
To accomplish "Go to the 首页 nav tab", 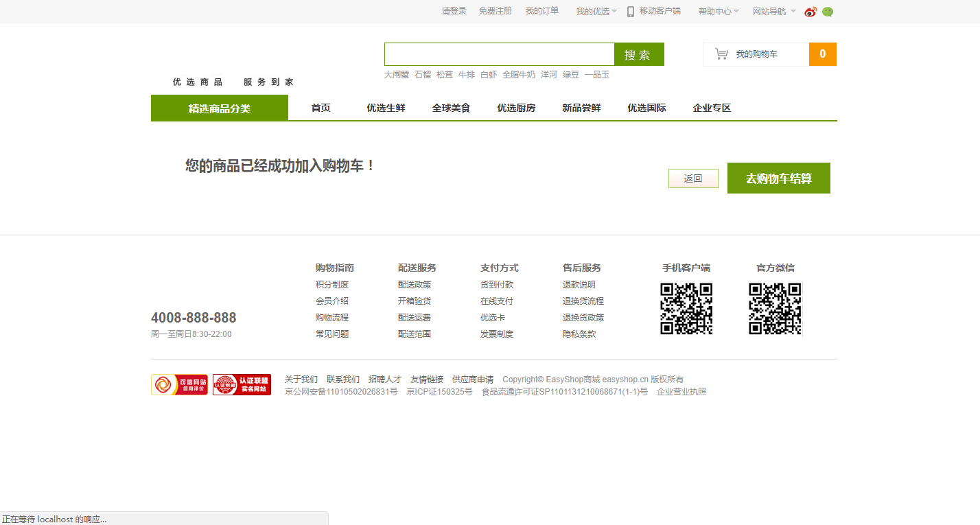I will pos(320,108).
